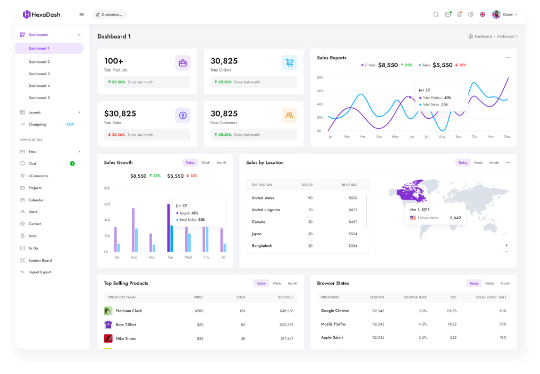This screenshot has height=374, width=540.
Task: Zoom out on the world map
Action: pos(507,252)
